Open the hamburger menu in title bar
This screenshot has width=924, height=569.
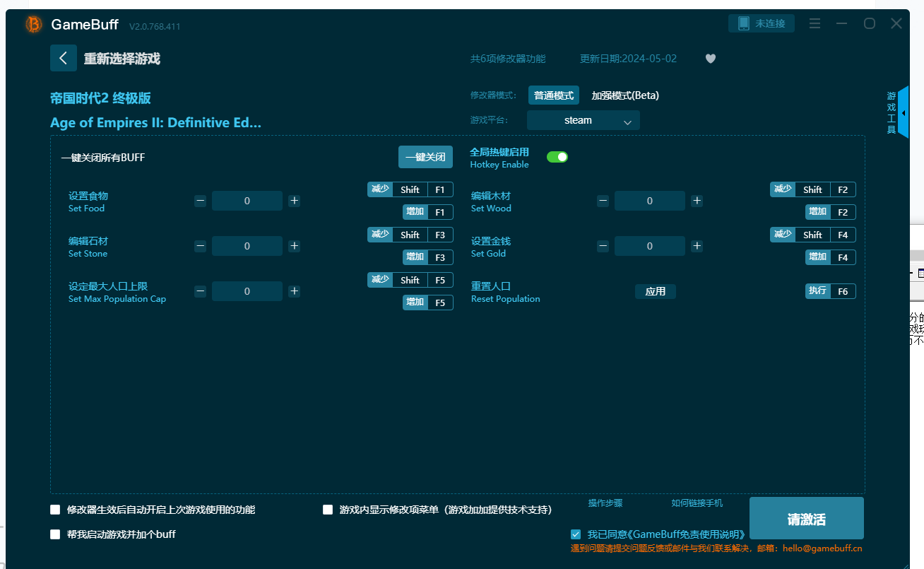[815, 23]
